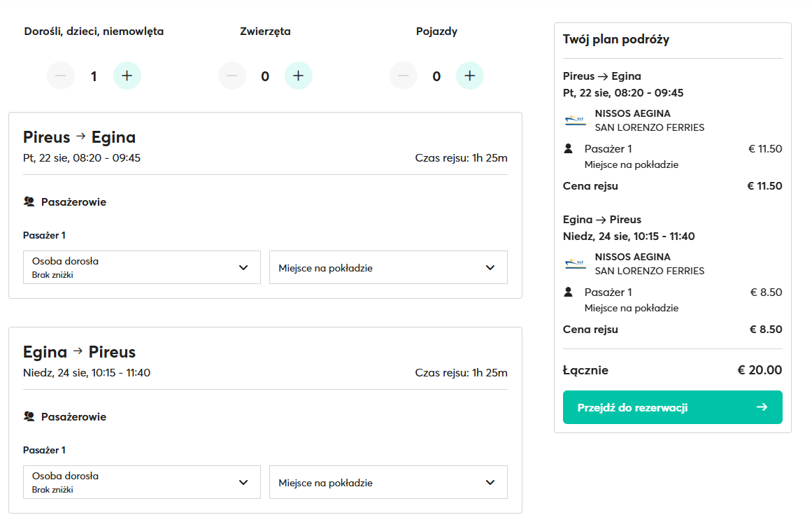This screenshot has width=812, height=522.
Task: Click Przejdź do rezerwacji button
Action: (x=672, y=407)
